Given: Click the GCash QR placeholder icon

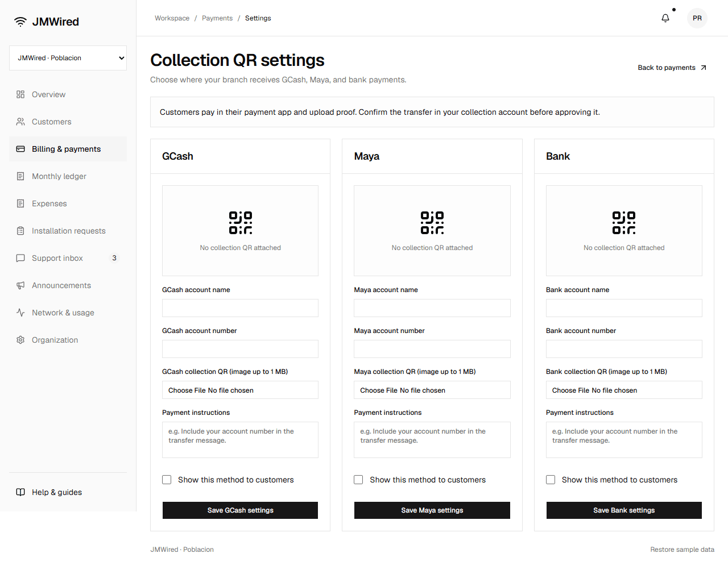Looking at the screenshot, I should tap(241, 223).
